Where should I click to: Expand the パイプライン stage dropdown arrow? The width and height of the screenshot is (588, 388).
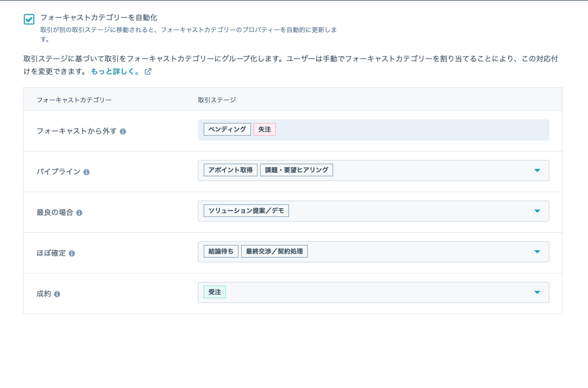click(537, 171)
